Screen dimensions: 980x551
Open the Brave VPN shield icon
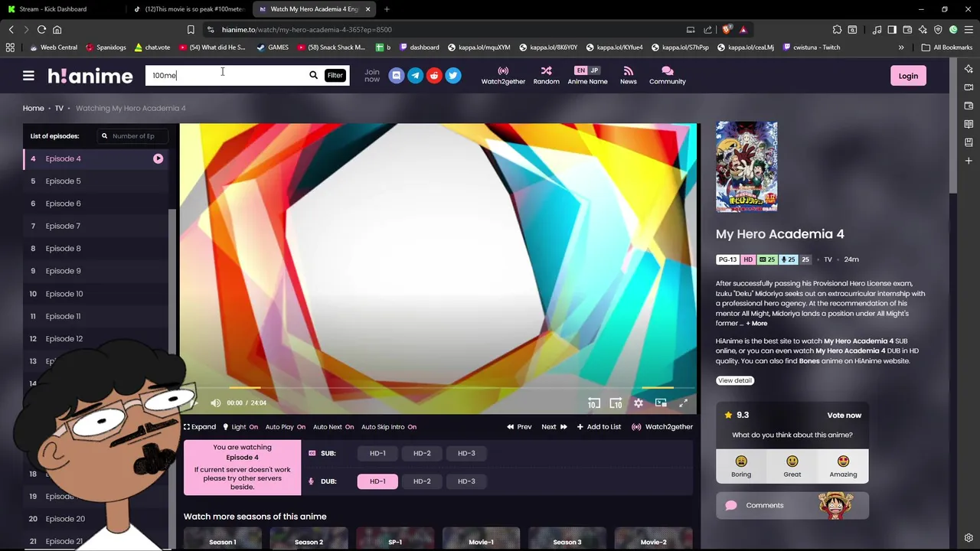click(x=938, y=30)
